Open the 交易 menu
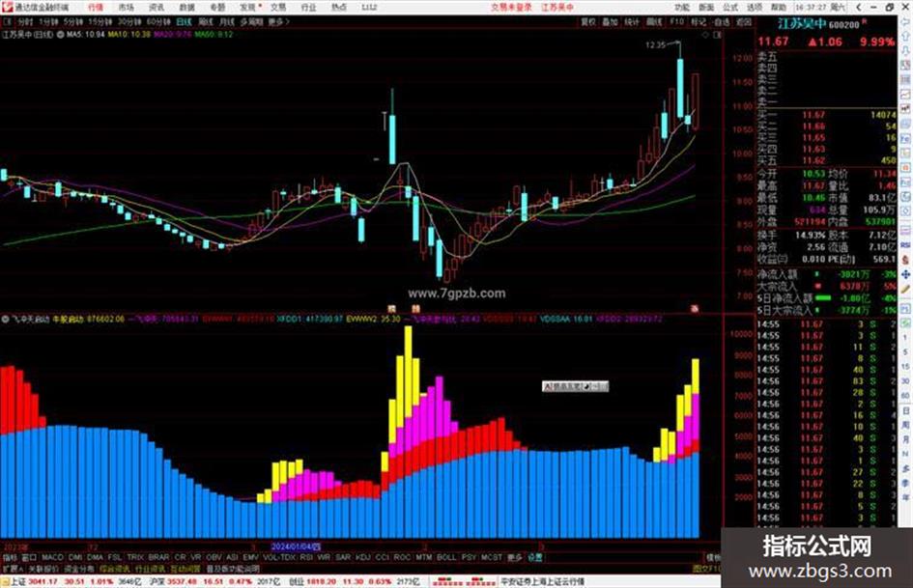This screenshot has width=913, height=588. click(x=277, y=7)
